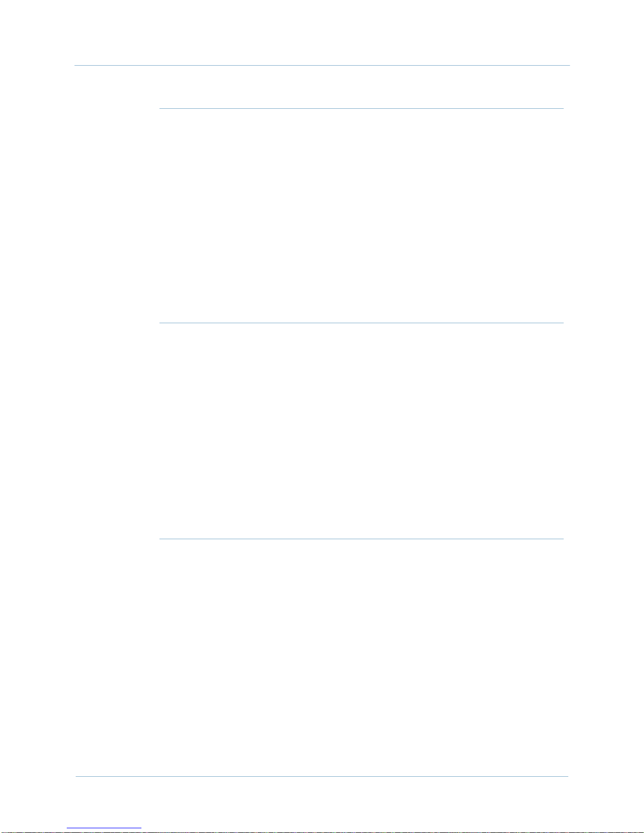Select the first section divider line
Screen dimensions: 644x833
click(x=361, y=109)
